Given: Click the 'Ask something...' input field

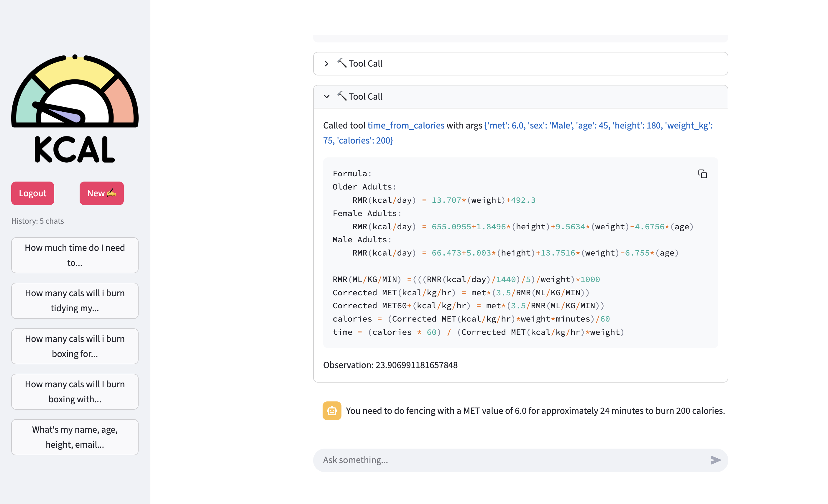Looking at the screenshot, I should (x=504, y=460).
